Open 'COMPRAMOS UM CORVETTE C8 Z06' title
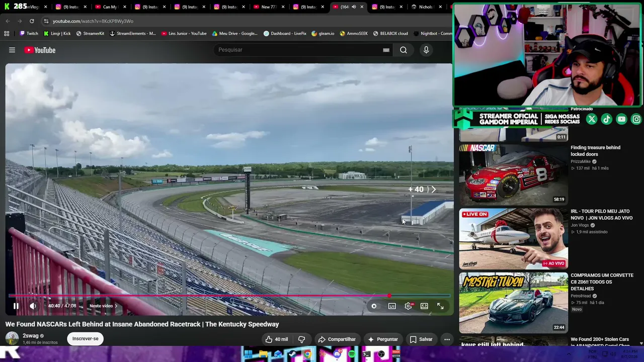This screenshot has height=362, width=644. pos(602,282)
